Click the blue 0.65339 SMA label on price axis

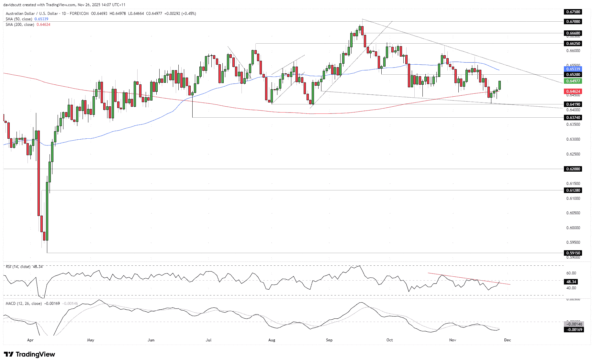click(573, 69)
